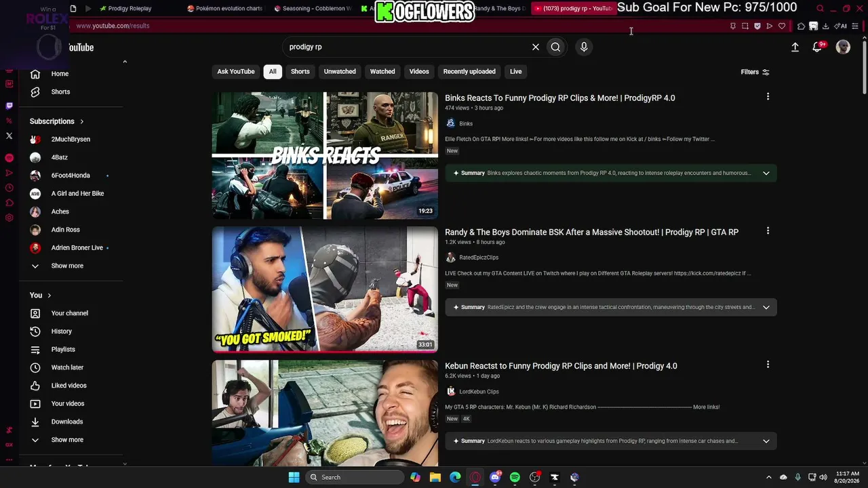The image size is (868, 488).
Task: Select the Recently uploaded filter chip
Action: point(469,71)
